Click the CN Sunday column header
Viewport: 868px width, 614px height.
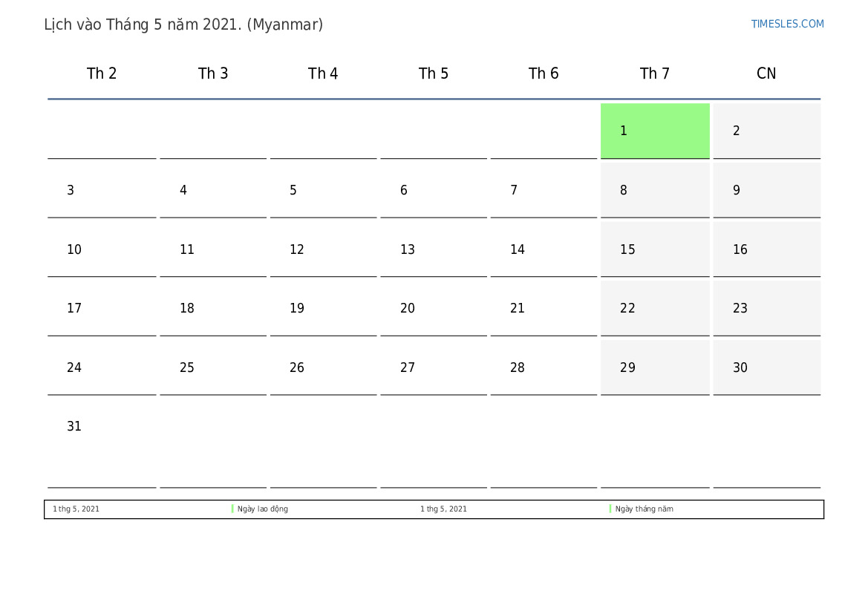[766, 74]
